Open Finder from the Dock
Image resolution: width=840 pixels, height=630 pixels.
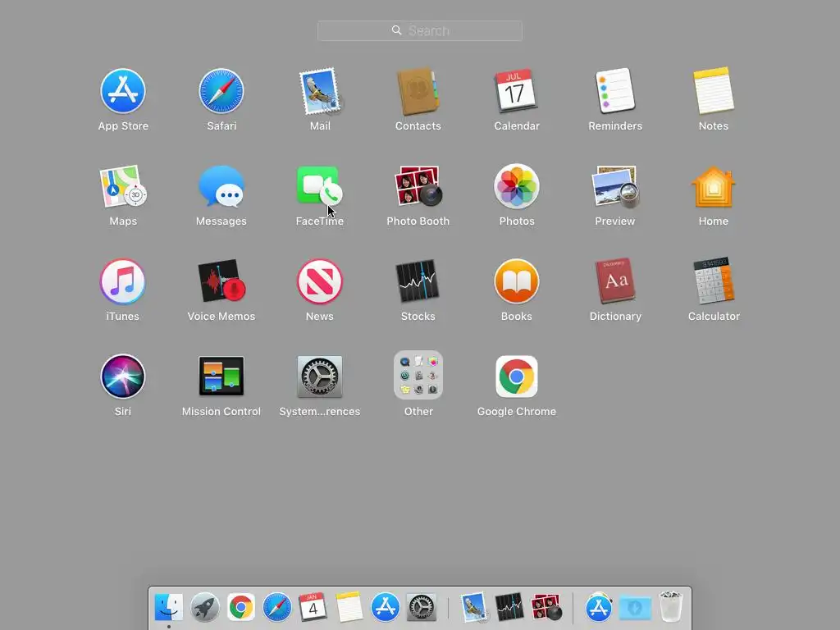click(x=169, y=608)
